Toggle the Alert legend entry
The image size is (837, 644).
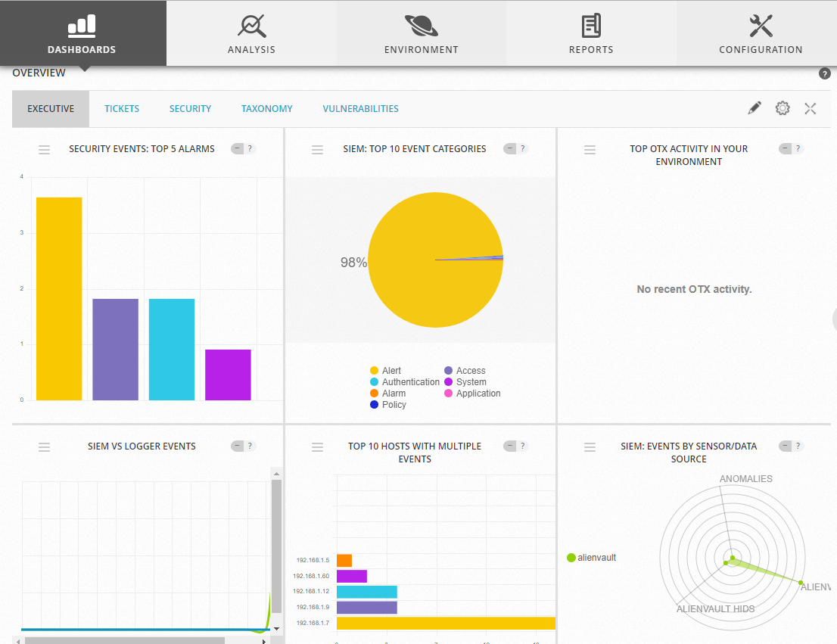(385, 371)
